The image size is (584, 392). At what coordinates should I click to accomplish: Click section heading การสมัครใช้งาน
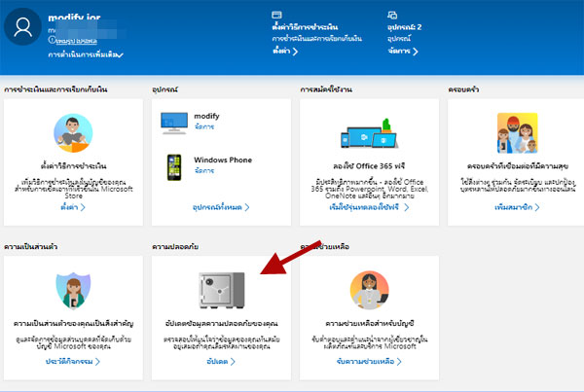pos(326,89)
